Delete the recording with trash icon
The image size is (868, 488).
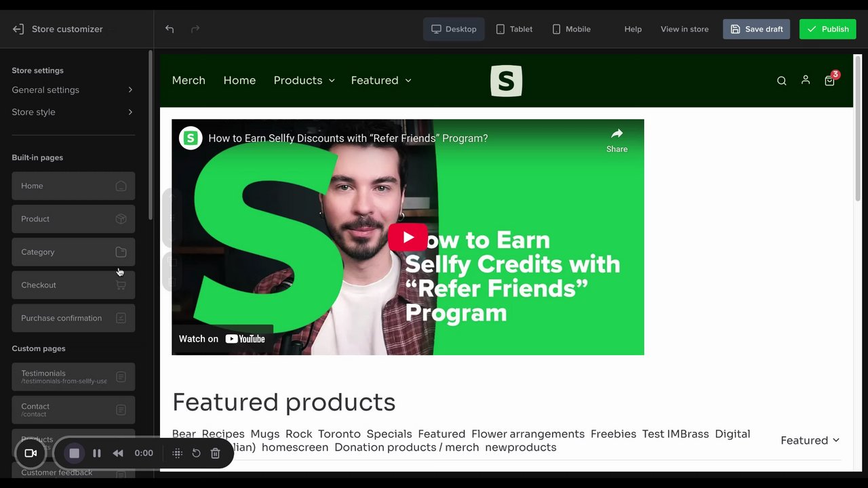click(215, 453)
